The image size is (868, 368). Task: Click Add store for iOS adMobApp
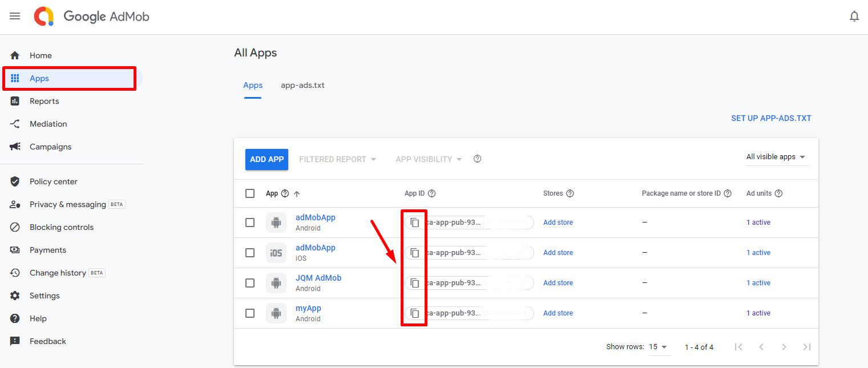(x=558, y=253)
